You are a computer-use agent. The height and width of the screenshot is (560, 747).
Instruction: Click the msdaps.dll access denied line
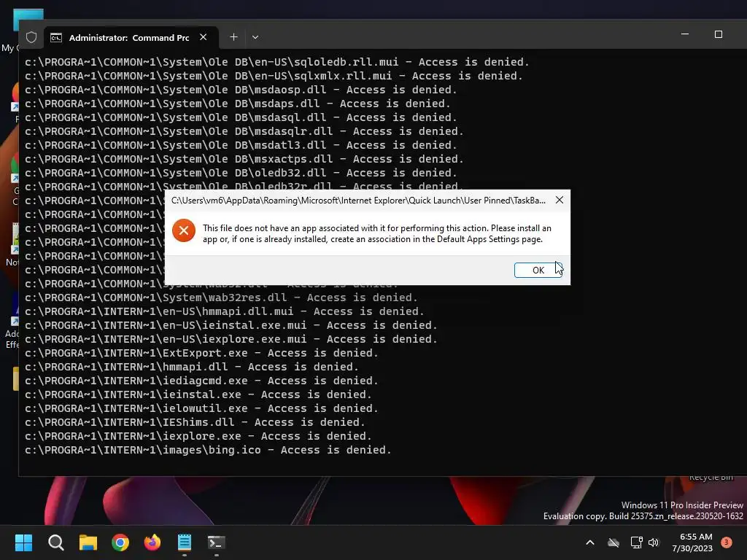click(237, 104)
